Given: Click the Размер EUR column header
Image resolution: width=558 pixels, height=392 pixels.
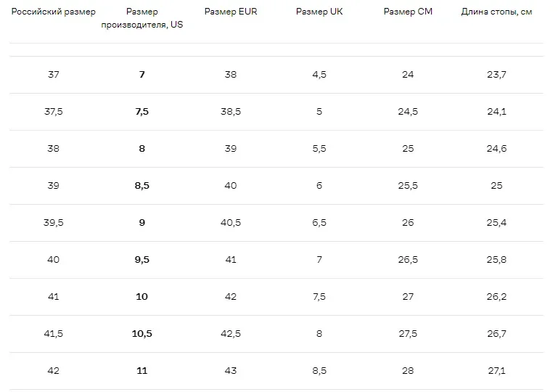Looking at the screenshot, I should pos(231,12).
